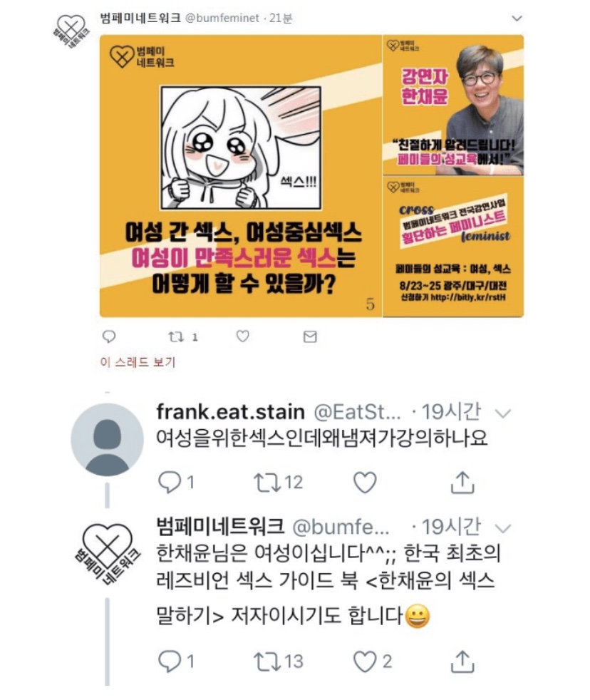Screen dimensions: 590x700
Task: Send top tweet via direct message envelope
Action: coord(310,336)
